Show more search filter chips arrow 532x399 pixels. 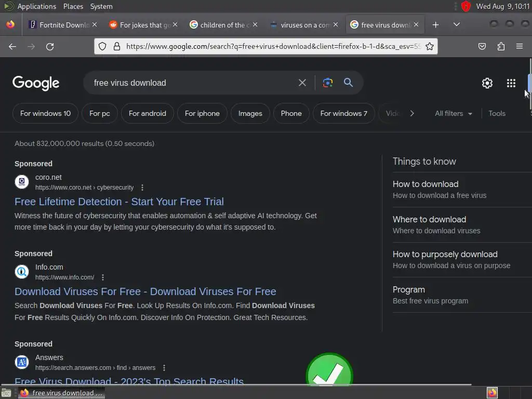click(412, 114)
